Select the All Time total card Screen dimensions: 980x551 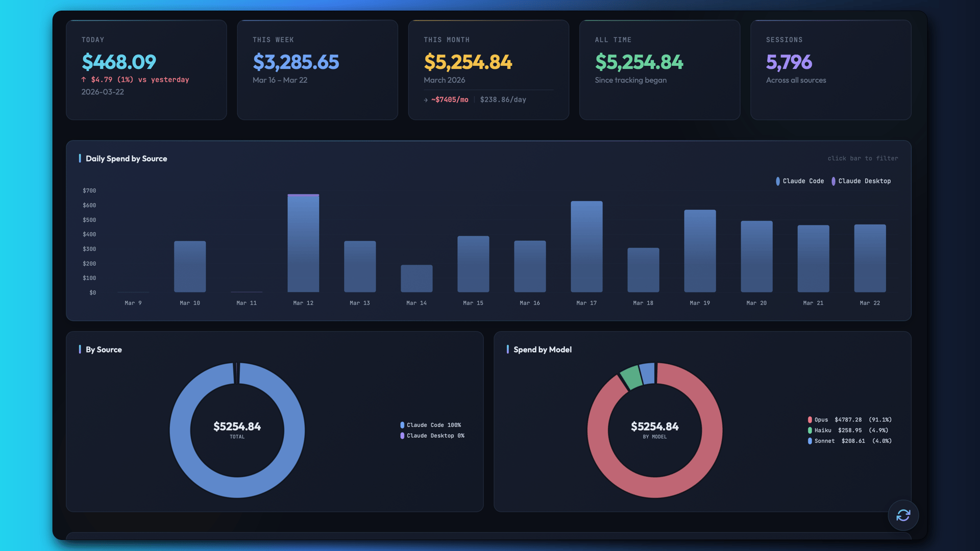659,70
